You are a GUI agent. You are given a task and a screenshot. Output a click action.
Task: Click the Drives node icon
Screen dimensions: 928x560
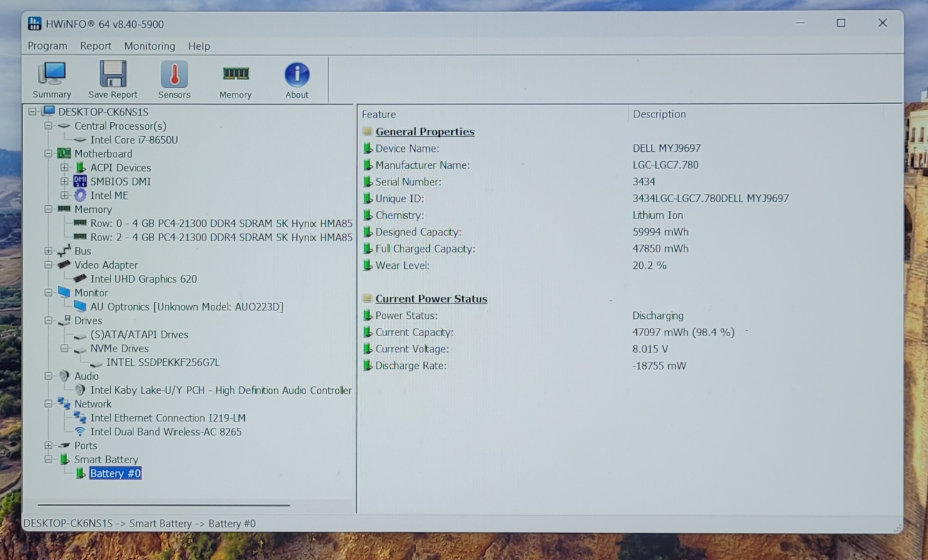pos(64,320)
